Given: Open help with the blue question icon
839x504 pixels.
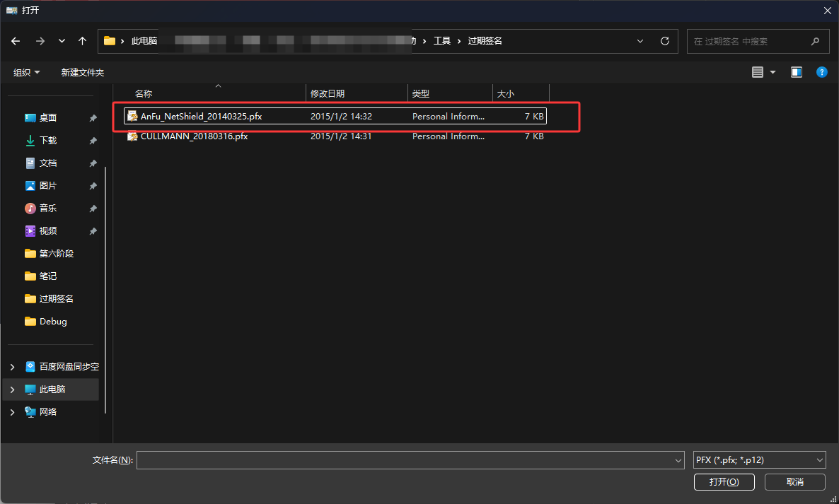Looking at the screenshot, I should tap(822, 72).
